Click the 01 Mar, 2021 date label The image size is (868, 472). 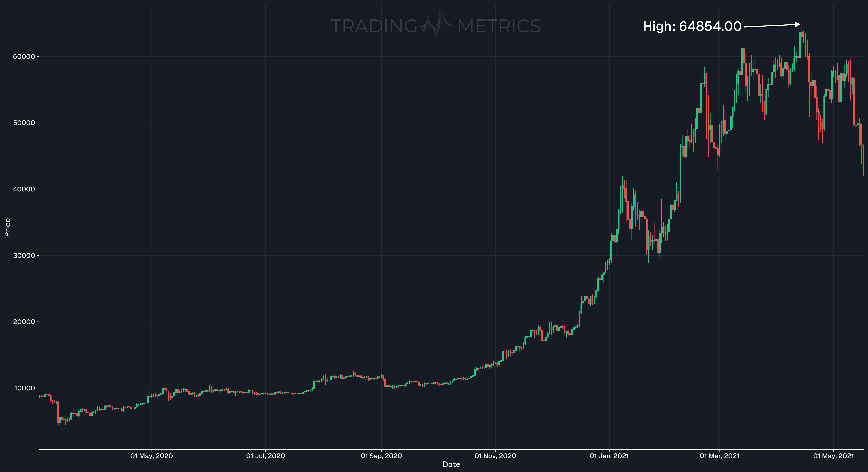[x=720, y=456]
